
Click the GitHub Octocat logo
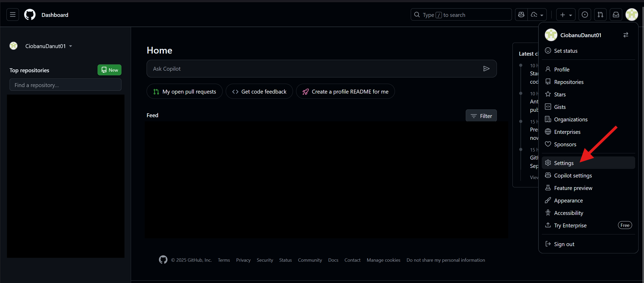pos(30,15)
